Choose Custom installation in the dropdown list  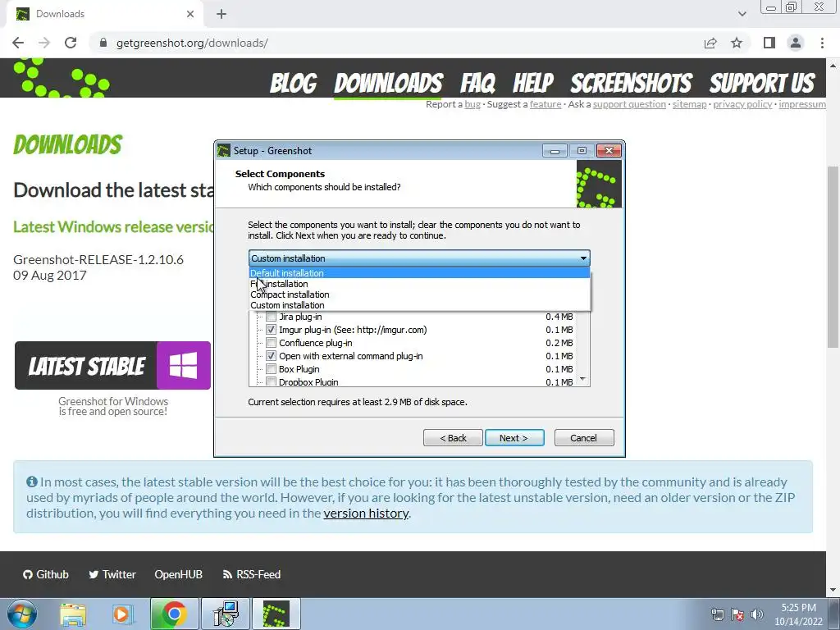[419, 305]
